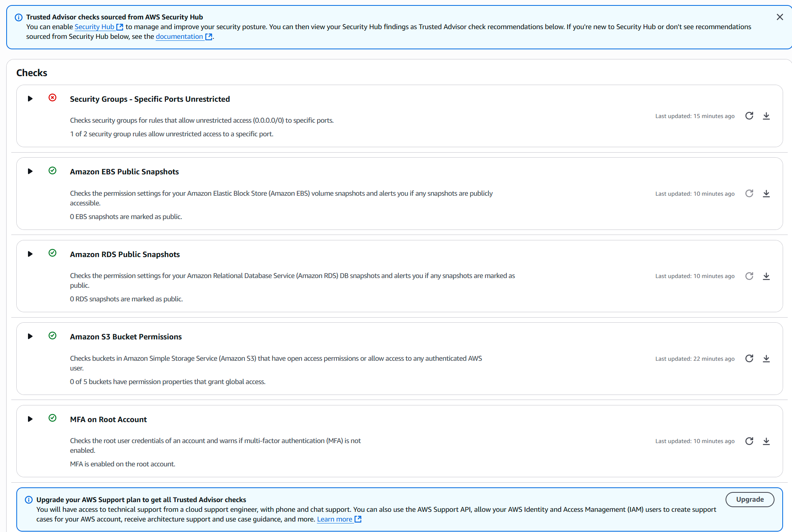Image resolution: width=792 pixels, height=532 pixels.
Task: Refresh the Security Groups check
Action: coord(749,116)
